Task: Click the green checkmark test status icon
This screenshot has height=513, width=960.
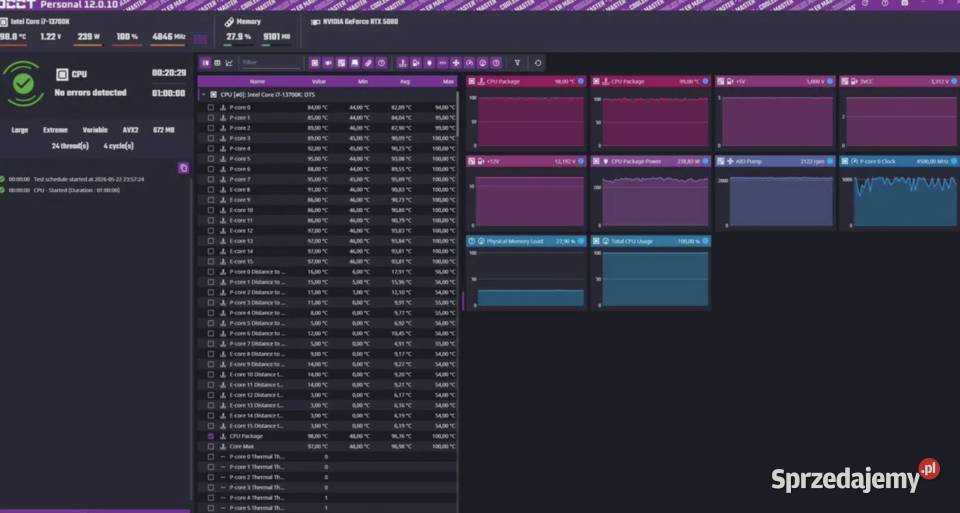Action: pyautogui.click(x=23, y=84)
